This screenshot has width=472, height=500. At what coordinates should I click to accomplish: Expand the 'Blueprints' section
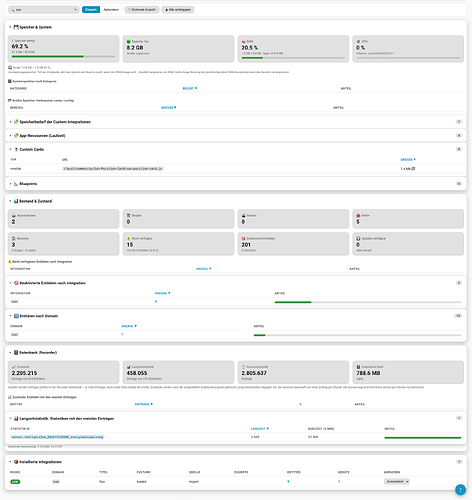click(x=10, y=184)
